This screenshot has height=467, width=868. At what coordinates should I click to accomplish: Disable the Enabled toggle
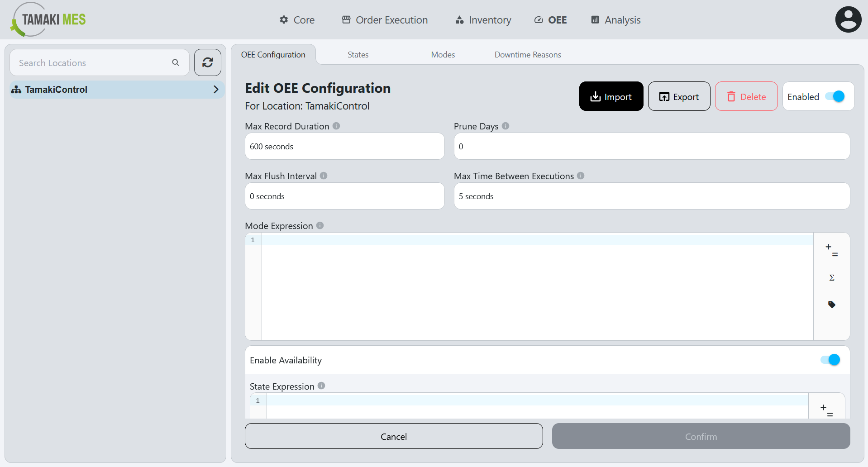[835, 96]
